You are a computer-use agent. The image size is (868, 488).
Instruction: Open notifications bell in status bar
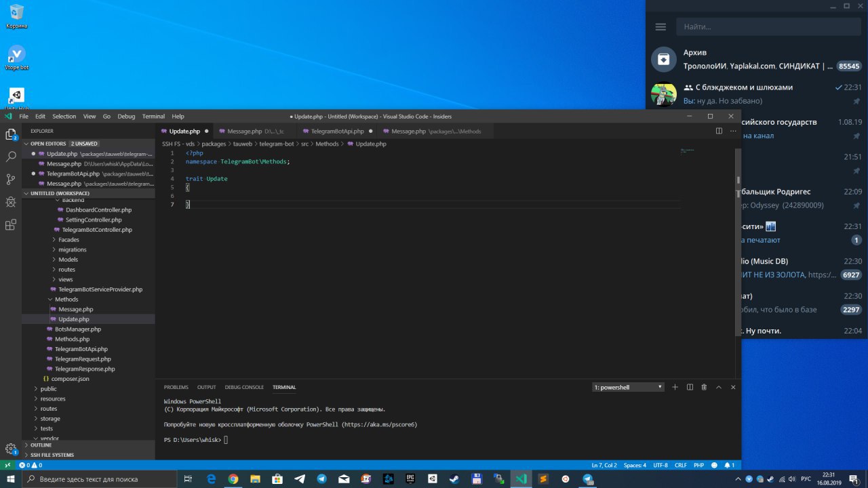[x=730, y=466]
